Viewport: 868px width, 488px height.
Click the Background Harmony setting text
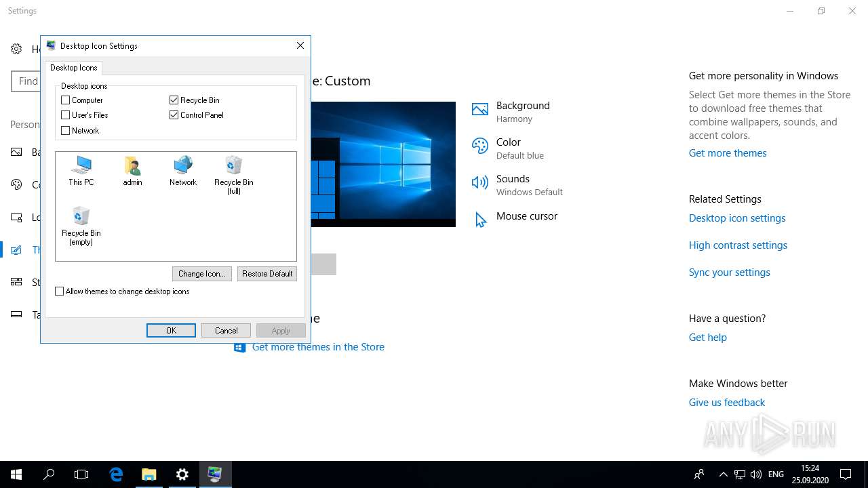[x=523, y=112]
